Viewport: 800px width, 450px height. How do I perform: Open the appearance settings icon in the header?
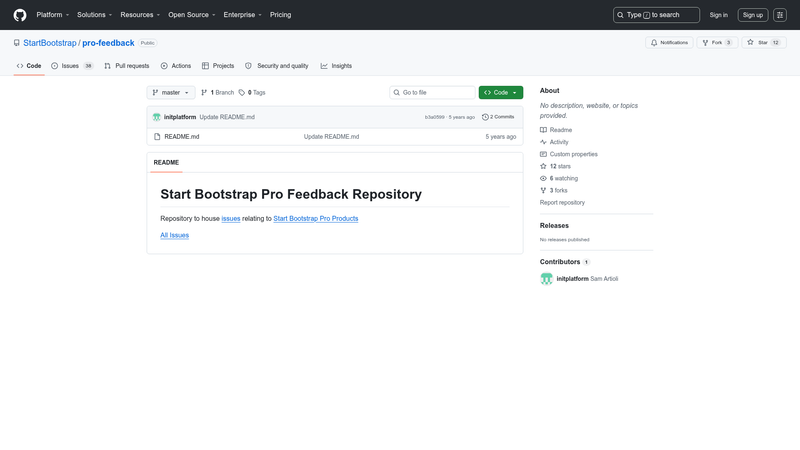click(x=780, y=15)
